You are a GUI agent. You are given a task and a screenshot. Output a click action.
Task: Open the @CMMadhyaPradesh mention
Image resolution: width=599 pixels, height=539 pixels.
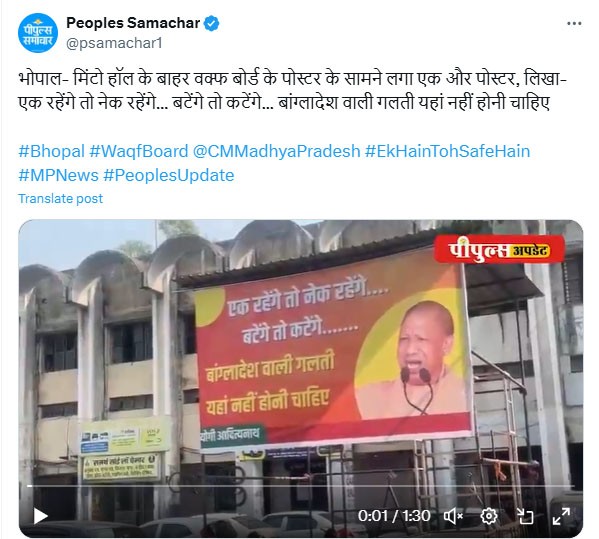277,151
